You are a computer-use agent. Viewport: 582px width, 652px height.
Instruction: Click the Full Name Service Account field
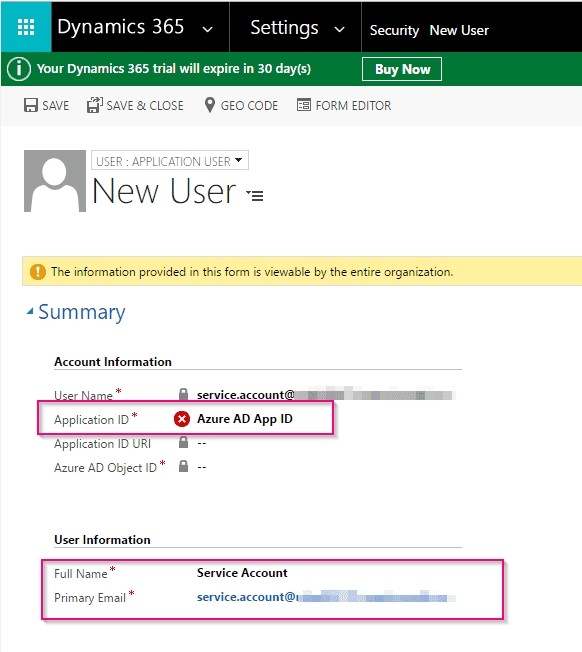(242, 573)
